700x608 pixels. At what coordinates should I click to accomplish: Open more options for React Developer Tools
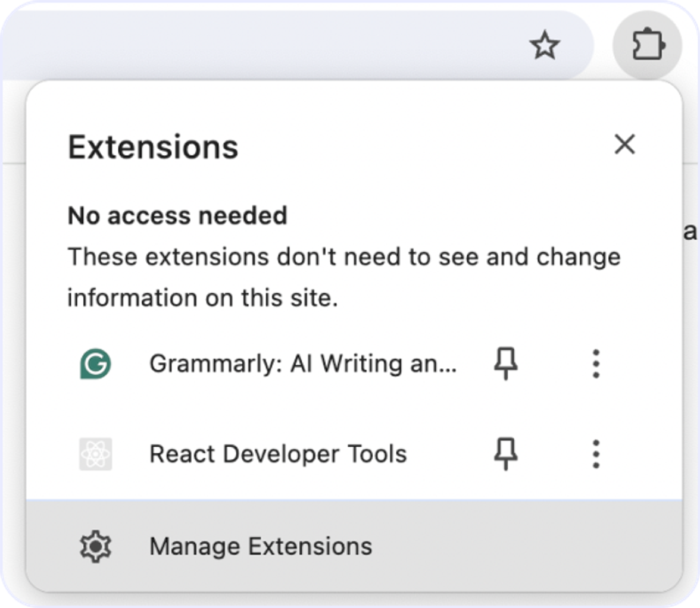(596, 454)
